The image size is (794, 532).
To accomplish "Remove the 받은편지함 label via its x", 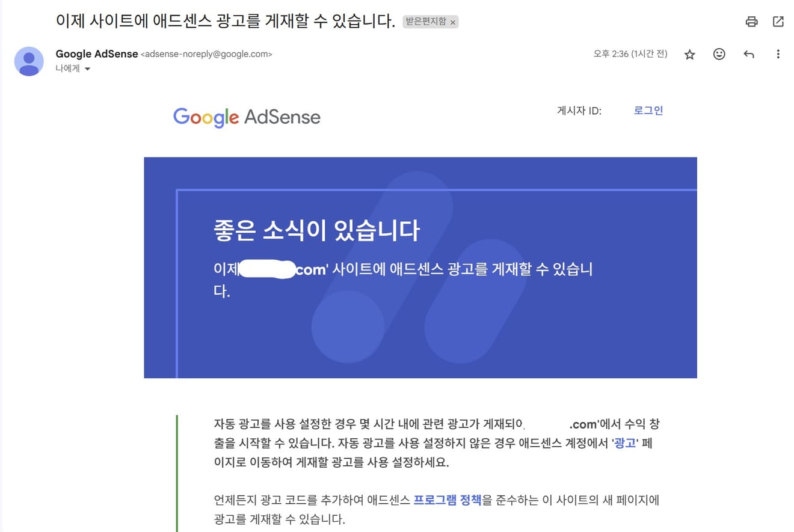I will click(x=453, y=22).
